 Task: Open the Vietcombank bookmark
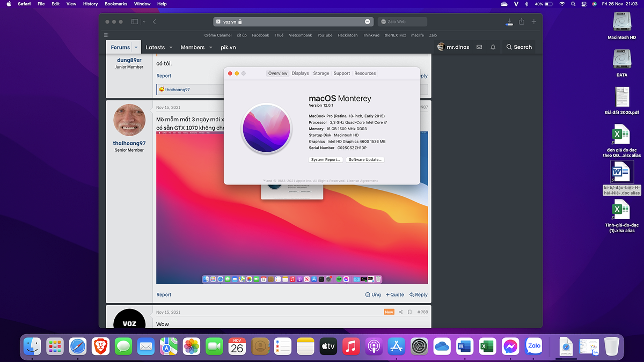(x=301, y=35)
